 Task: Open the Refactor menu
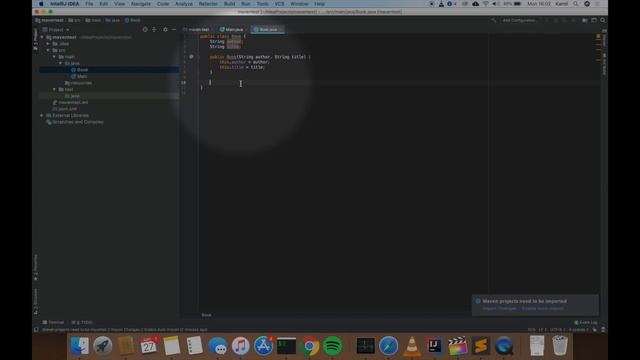point(208,4)
